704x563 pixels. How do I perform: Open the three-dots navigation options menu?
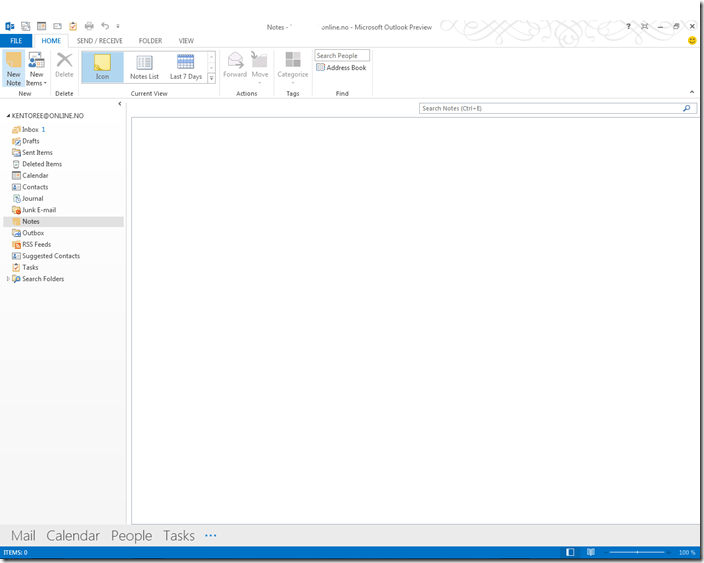[211, 535]
